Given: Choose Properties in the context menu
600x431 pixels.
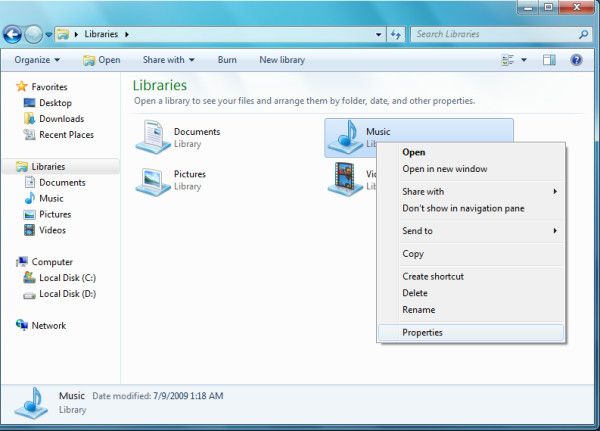Looking at the screenshot, I should 471,333.
